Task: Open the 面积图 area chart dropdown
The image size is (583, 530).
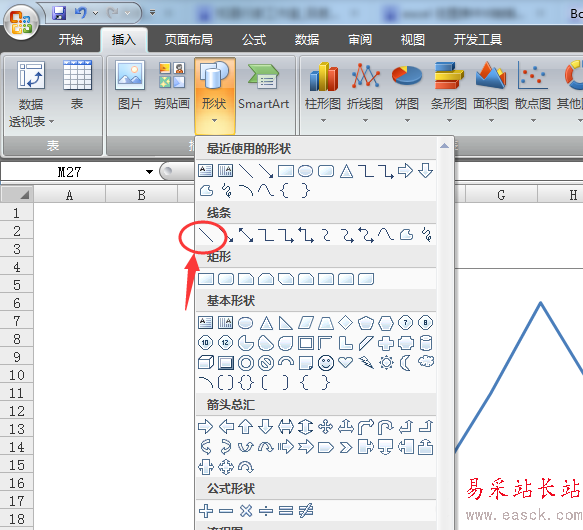Action: [x=491, y=93]
